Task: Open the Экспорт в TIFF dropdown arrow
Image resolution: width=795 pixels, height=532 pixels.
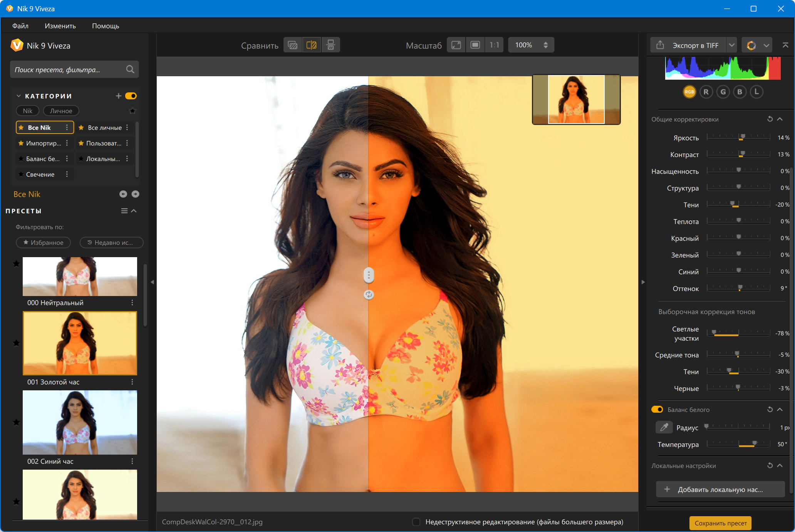Action: click(x=731, y=45)
